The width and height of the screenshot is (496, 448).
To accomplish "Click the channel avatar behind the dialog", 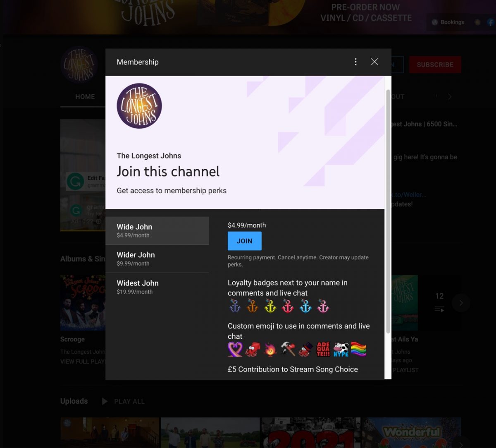I will coord(79,65).
